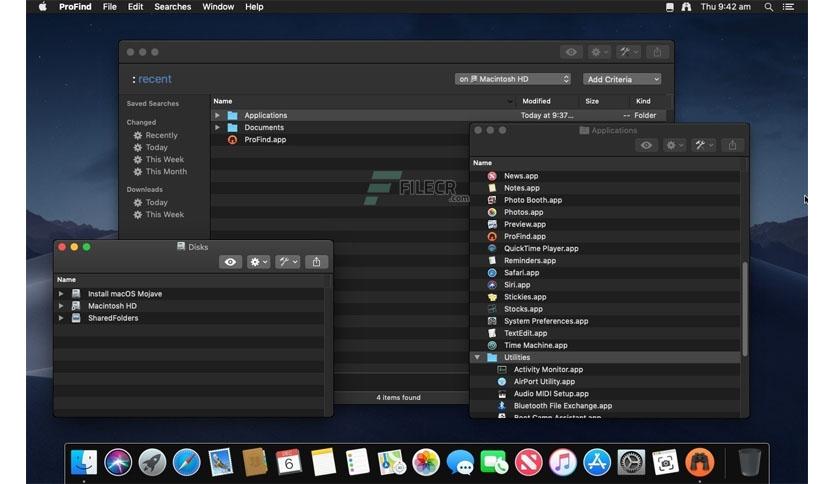Select Preview.app row
Viewport: 836px width, 484px height.
tap(605, 224)
